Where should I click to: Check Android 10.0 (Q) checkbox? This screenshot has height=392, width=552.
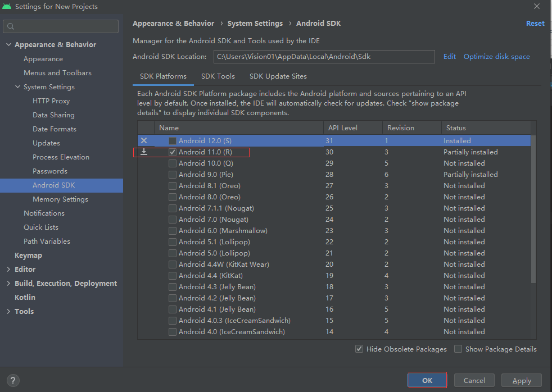pos(173,163)
